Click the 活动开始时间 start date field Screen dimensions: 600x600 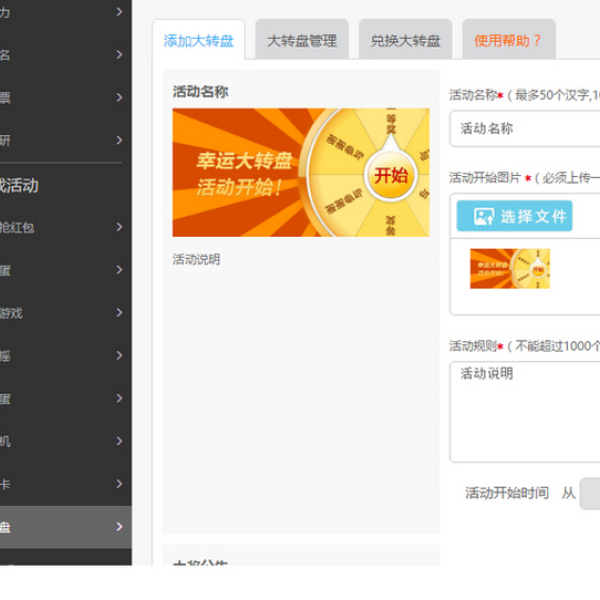point(590,493)
